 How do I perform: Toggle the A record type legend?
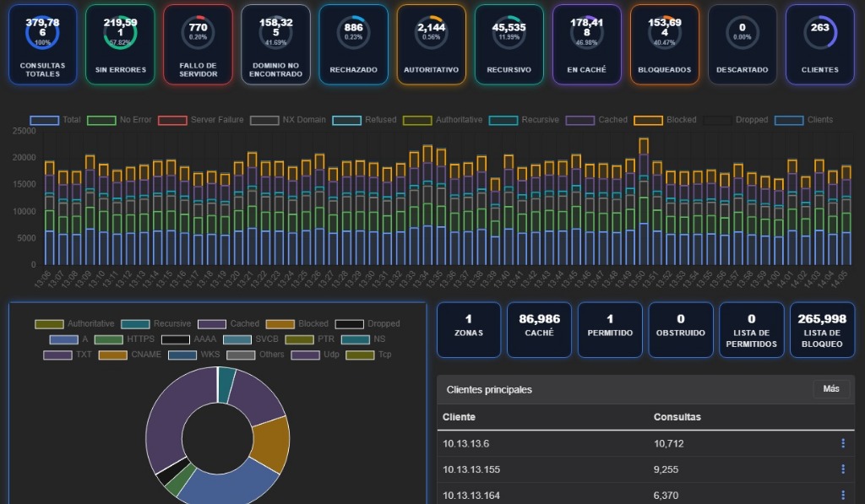point(69,339)
